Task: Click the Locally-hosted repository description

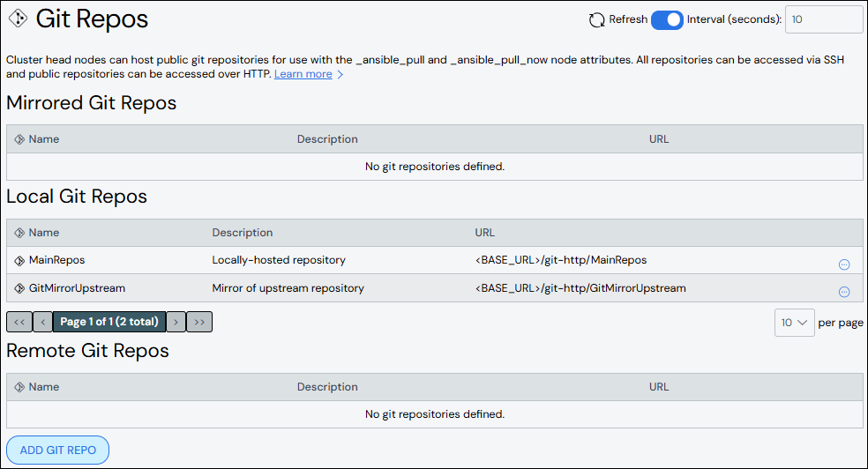Action: [x=279, y=260]
